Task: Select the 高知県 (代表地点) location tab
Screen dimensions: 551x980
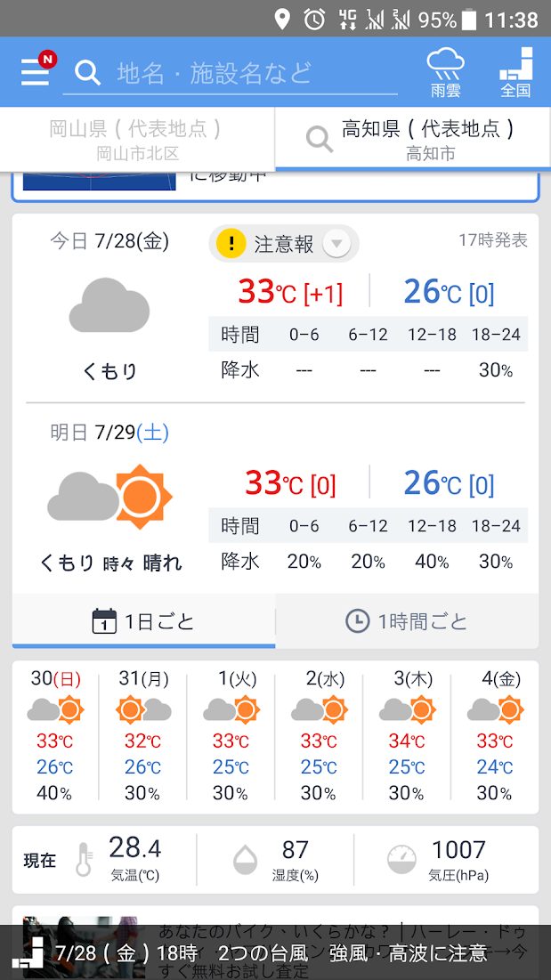Action: pos(414,139)
